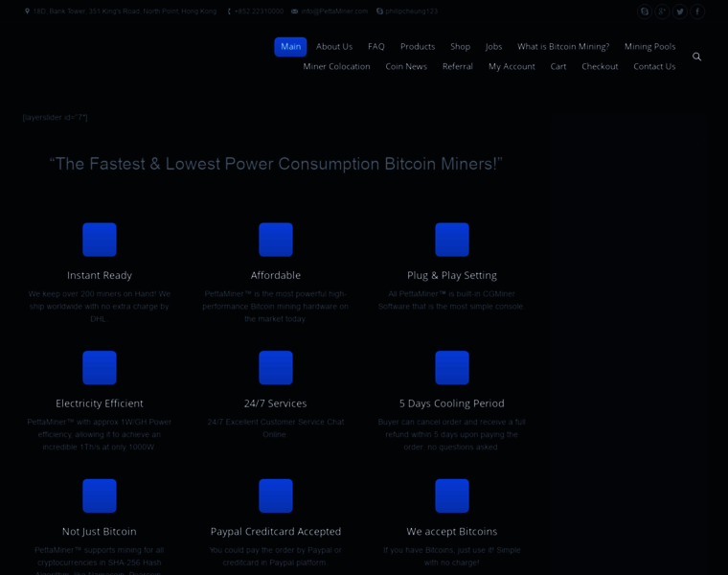Click the Paypal Creditcard Accepted heading

tap(276, 532)
